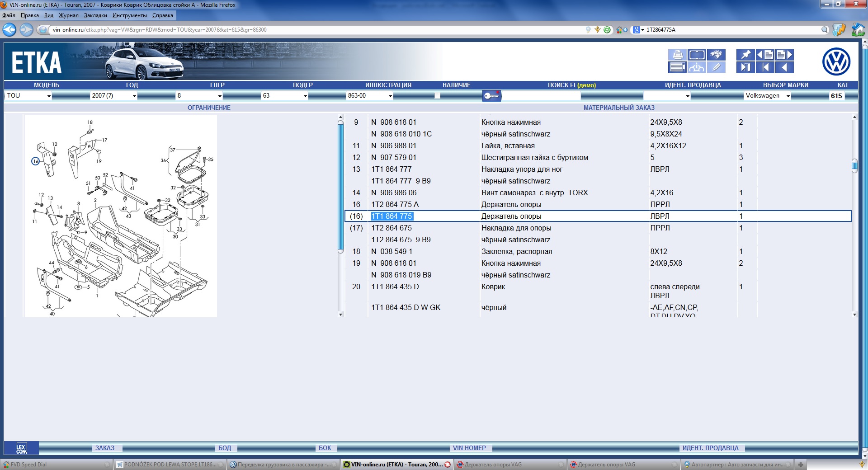Image resolution: width=868 pixels, height=470 pixels.
Task: Click the home icon at the toolbar's right end
Action: (x=858, y=30)
